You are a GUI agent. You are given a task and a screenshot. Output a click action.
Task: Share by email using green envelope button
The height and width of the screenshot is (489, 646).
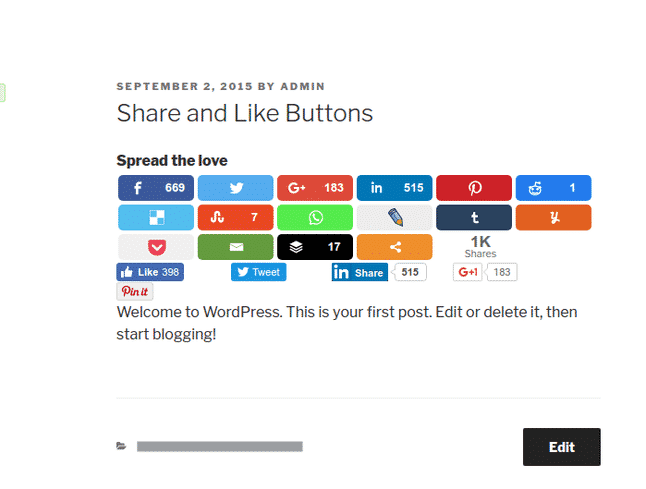(235, 246)
